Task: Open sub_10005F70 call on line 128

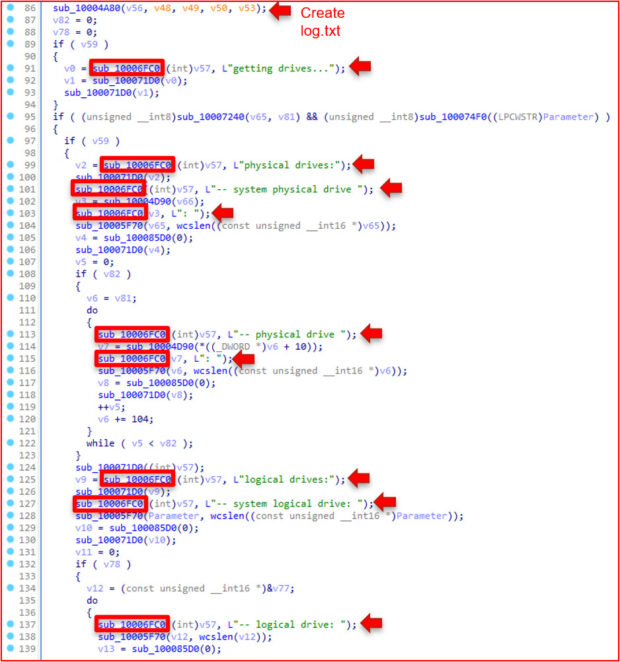Action: [109, 516]
